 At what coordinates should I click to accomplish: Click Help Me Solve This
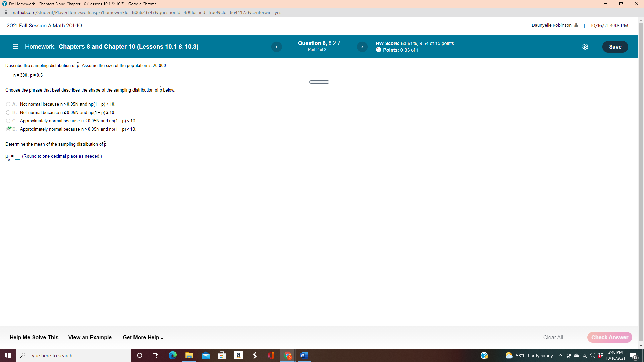pyautogui.click(x=34, y=337)
